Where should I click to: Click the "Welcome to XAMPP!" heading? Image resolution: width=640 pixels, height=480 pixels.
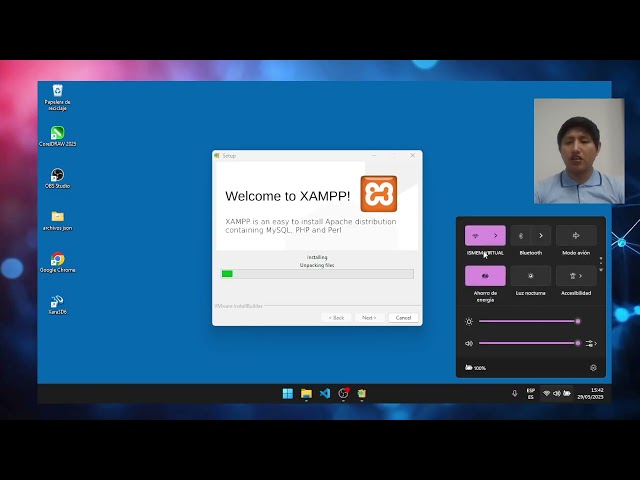coord(288,196)
